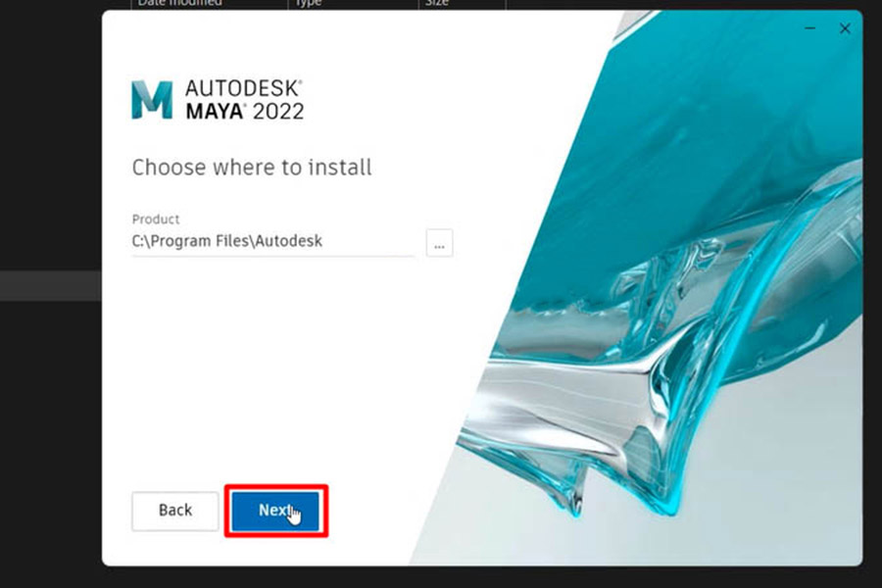Open the install location browse button

click(x=439, y=243)
